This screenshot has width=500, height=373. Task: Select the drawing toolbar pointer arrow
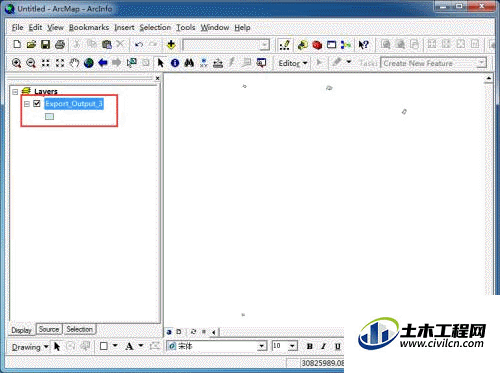pyautogui.click(x=57, y=347)
